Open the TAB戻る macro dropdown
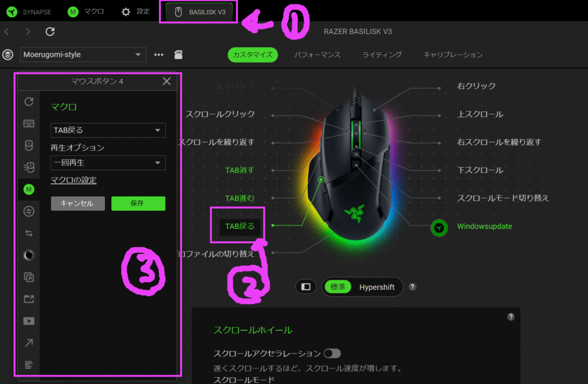The image size is (588, 384). coord(108,130)
